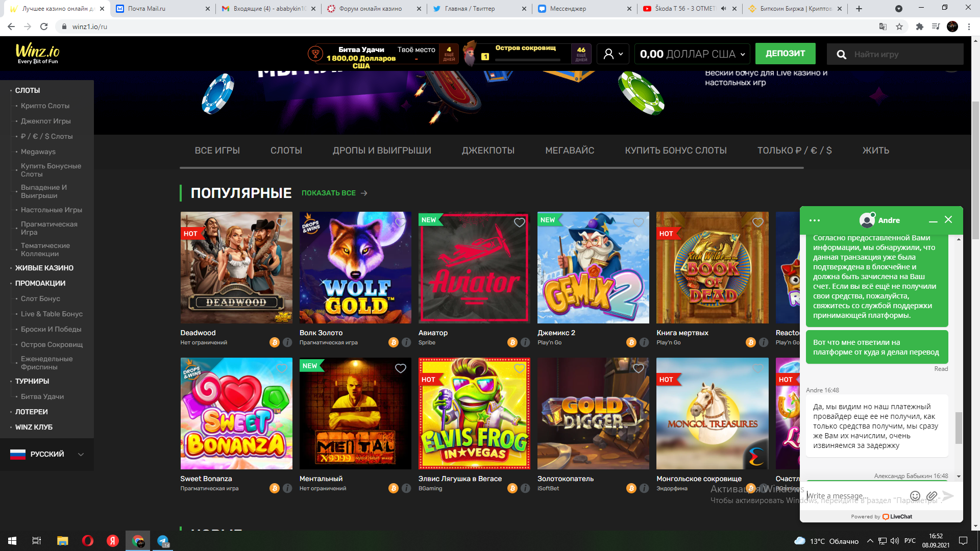Screen dimensions: 980x551
Task: Favorite the Wolf Gold game heart
Action: [401, 222]
